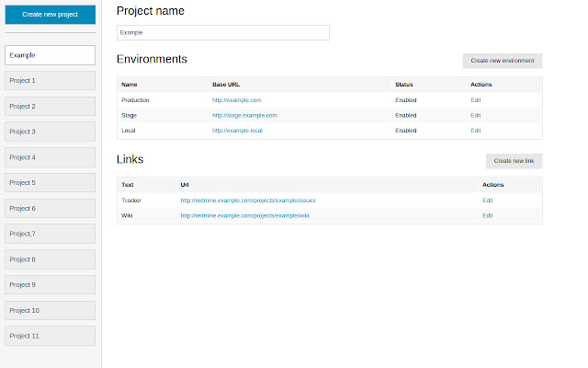Open Project 2 in sidebar
This screenshot has width=588, height=368.
point(51,107)
